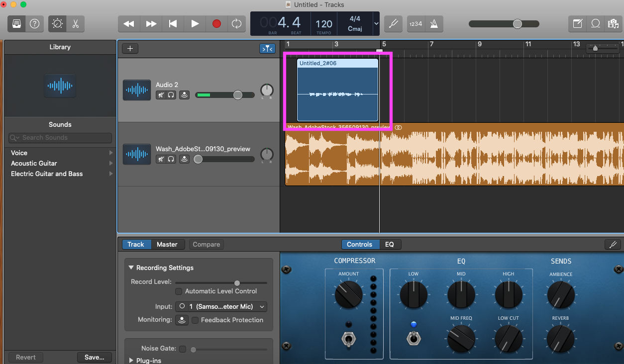Solo the Wash_AdobeStock track headphones
Viewport: 624px width, 364px height.
click(171, 159)
